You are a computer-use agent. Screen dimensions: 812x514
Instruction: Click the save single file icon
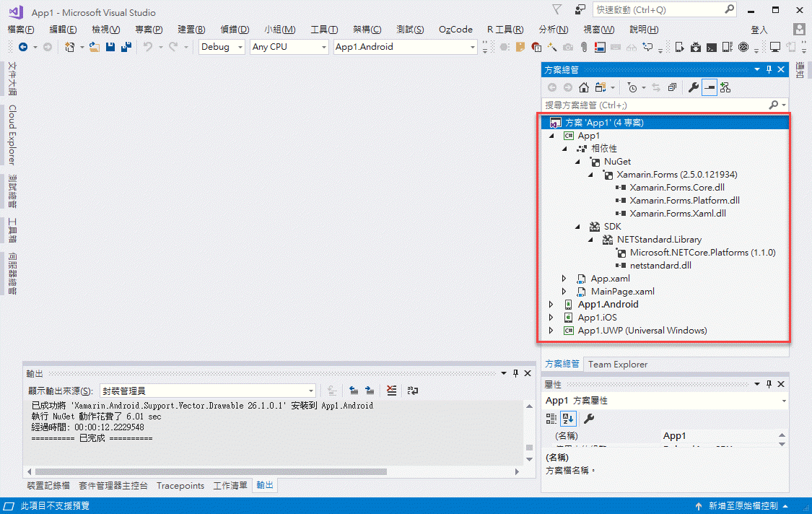[x=110, y=47]
